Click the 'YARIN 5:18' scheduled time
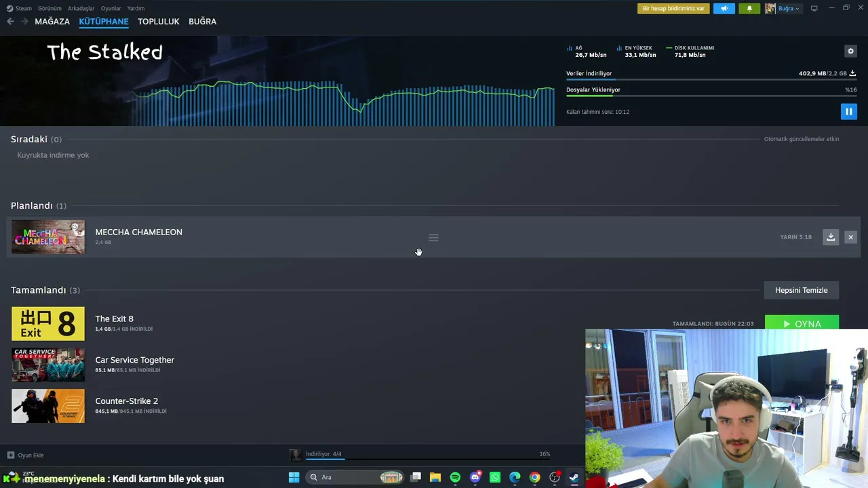The image size is (868, 488). click(795, 237)
